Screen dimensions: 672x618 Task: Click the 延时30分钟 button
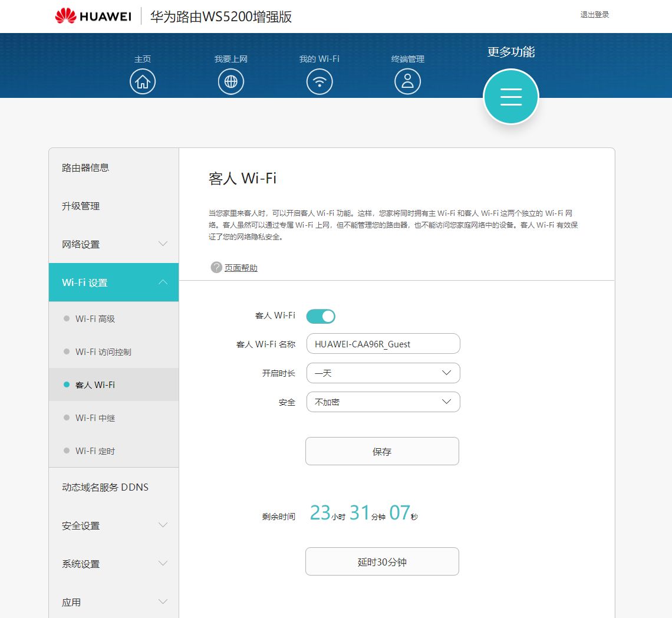point(382,561)
